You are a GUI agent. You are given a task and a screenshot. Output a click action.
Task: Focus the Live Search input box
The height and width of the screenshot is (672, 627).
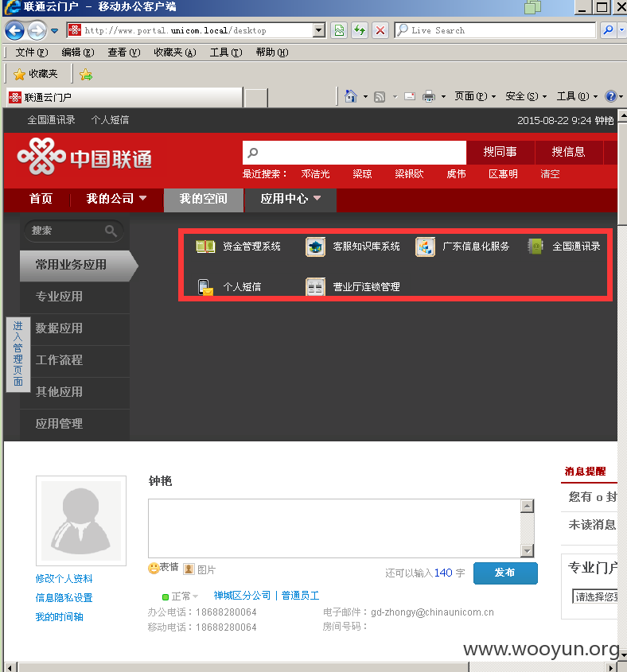pos(496,30)
